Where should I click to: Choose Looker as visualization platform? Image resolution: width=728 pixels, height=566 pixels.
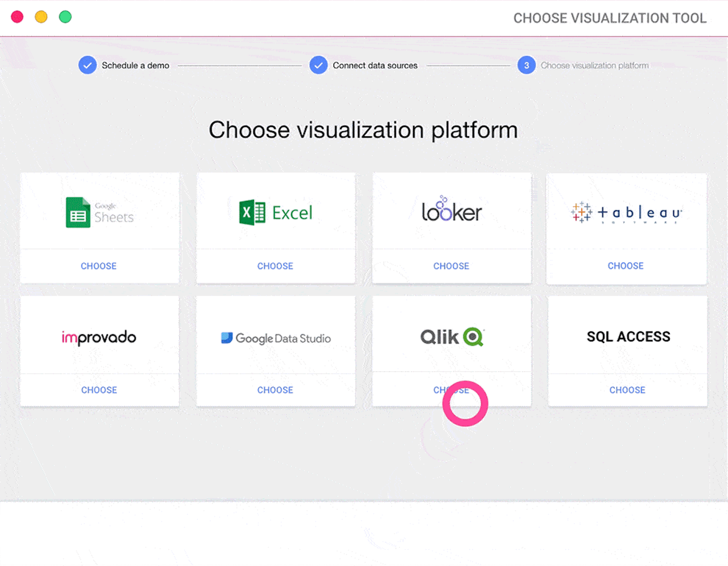[451, 266]
